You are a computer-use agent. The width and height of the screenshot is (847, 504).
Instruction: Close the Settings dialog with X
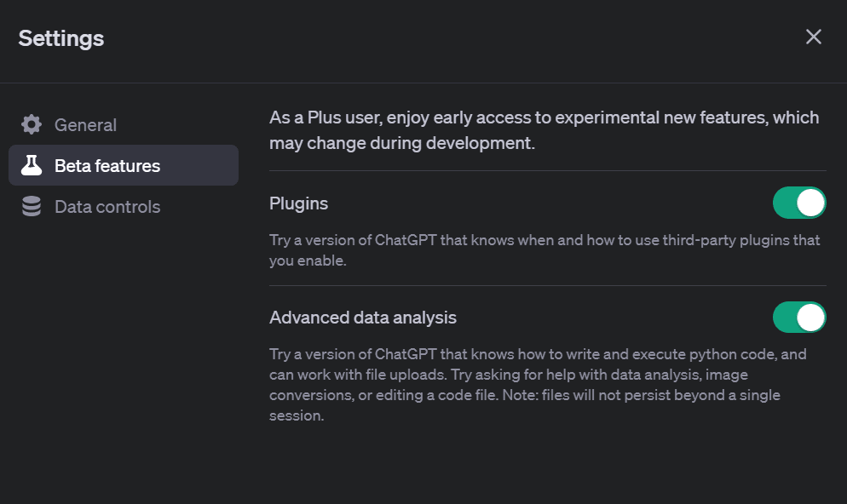(814, 37)
